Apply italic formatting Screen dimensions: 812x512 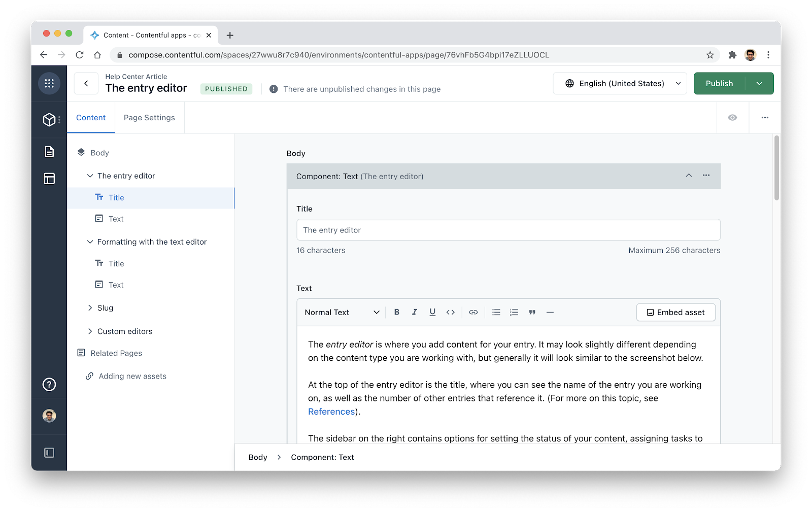point(415,312)
